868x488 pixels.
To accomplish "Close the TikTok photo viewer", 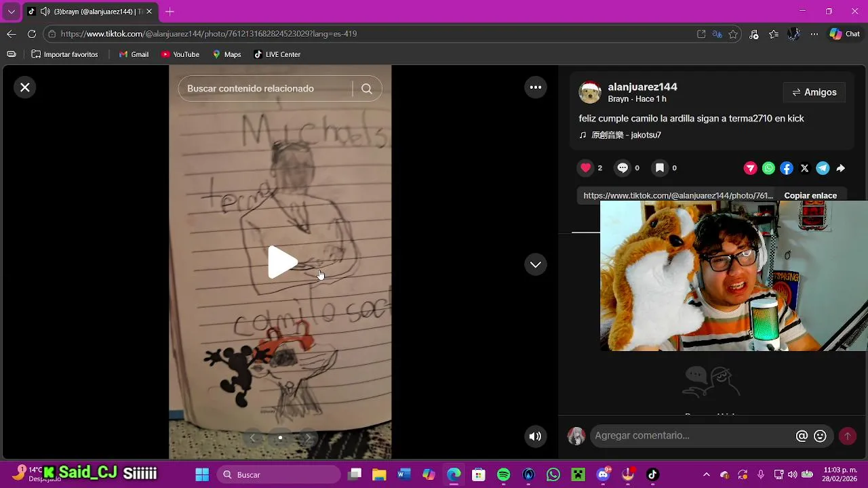I will click(x=25, y=87).
